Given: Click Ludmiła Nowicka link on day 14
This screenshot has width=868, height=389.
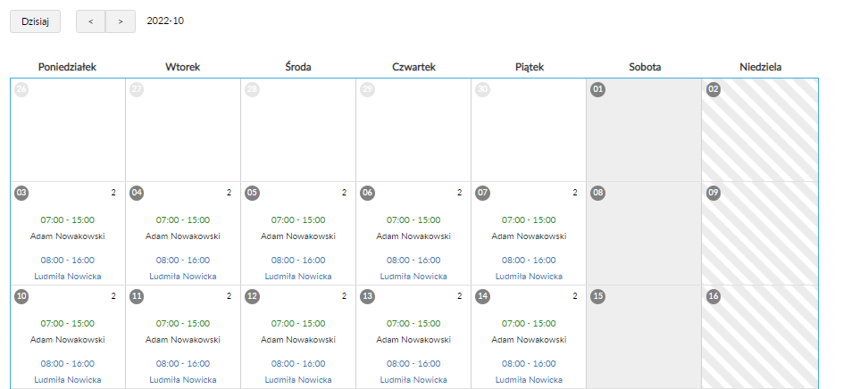Looking at the screenshot, I should coord(529,379).
